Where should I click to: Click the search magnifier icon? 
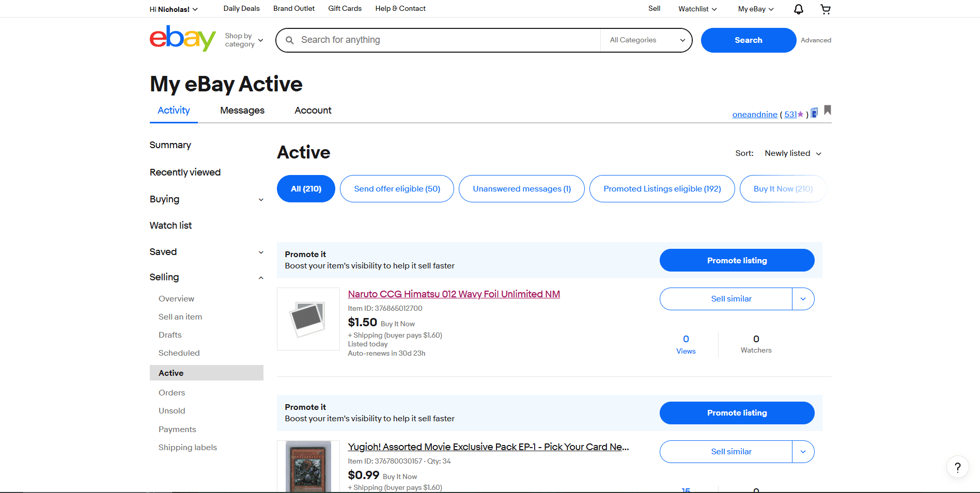click(290, 40)
